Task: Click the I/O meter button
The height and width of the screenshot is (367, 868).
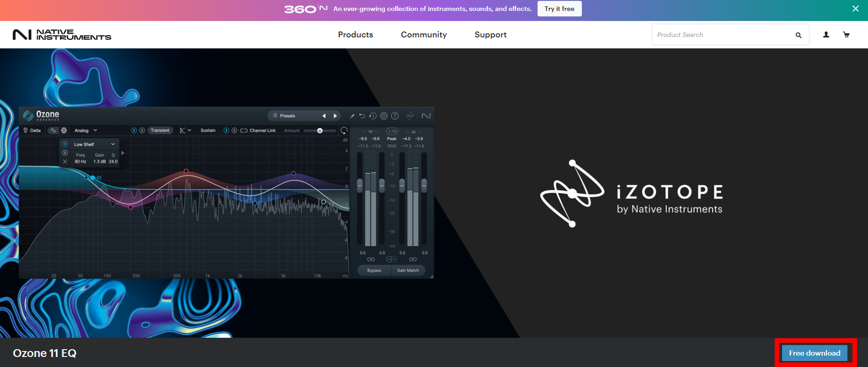Action: tap(392, 131)
